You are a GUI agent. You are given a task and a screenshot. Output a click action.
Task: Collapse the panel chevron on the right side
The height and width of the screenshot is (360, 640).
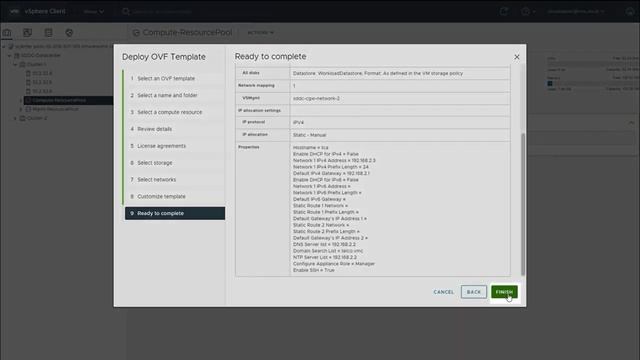[631, 123]
